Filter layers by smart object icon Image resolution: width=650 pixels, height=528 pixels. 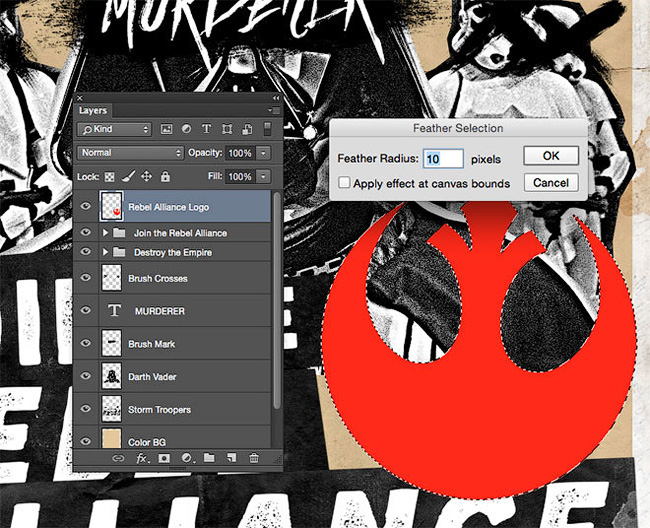click(247, 129)
